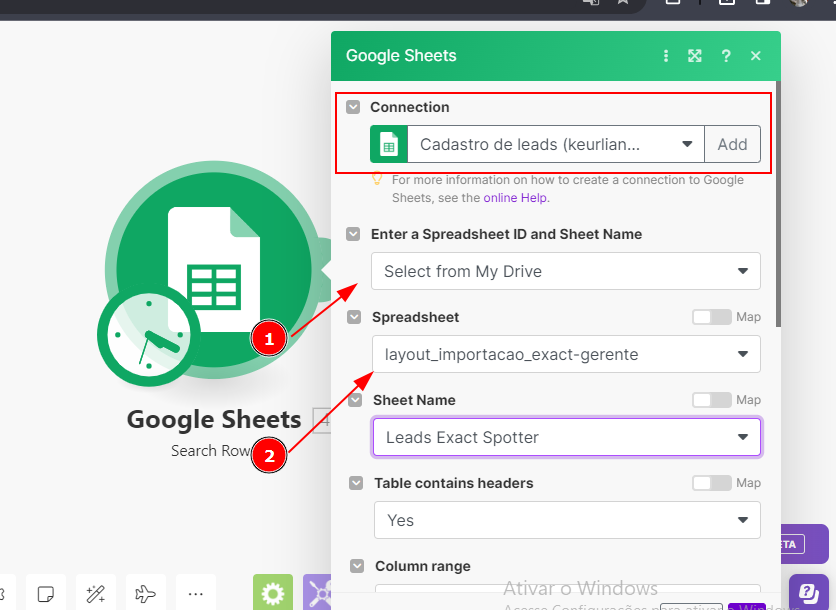
Task: Open the Google Sheets module options menu
Action: (x=665, y=56)
